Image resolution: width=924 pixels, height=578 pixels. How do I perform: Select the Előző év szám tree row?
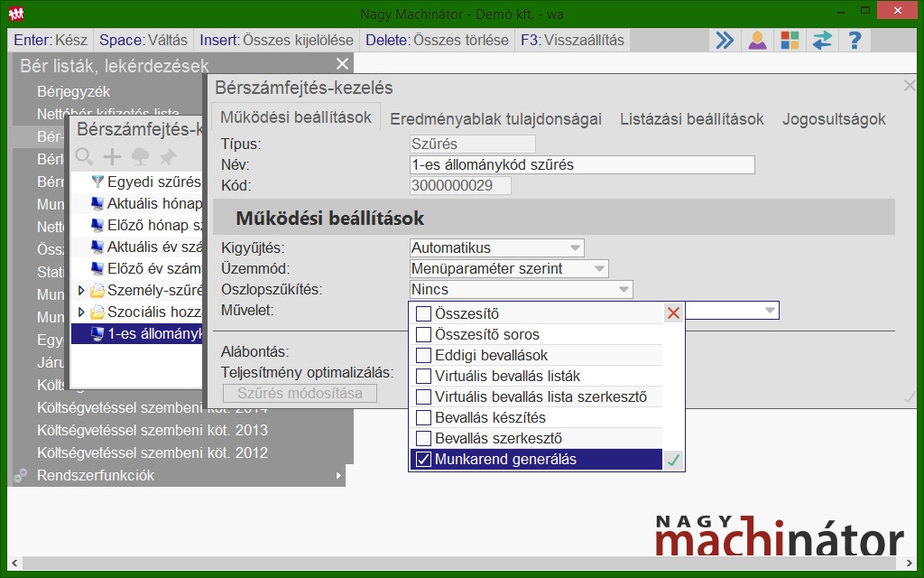pyautogui.click(x=137, y=269)
